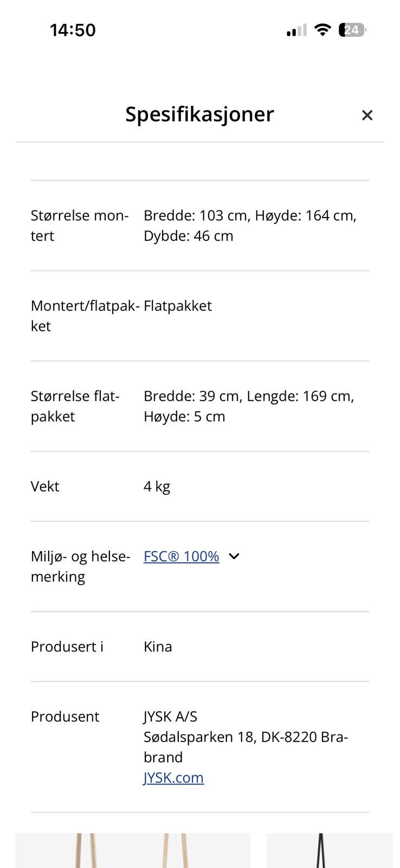Select the JYSK A/S producer name

(170, 716)
